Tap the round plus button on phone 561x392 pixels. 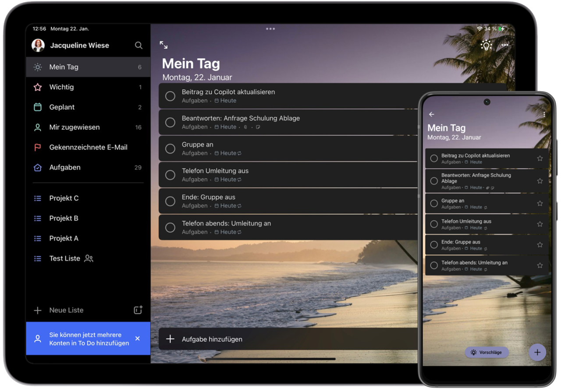point(537,352)
